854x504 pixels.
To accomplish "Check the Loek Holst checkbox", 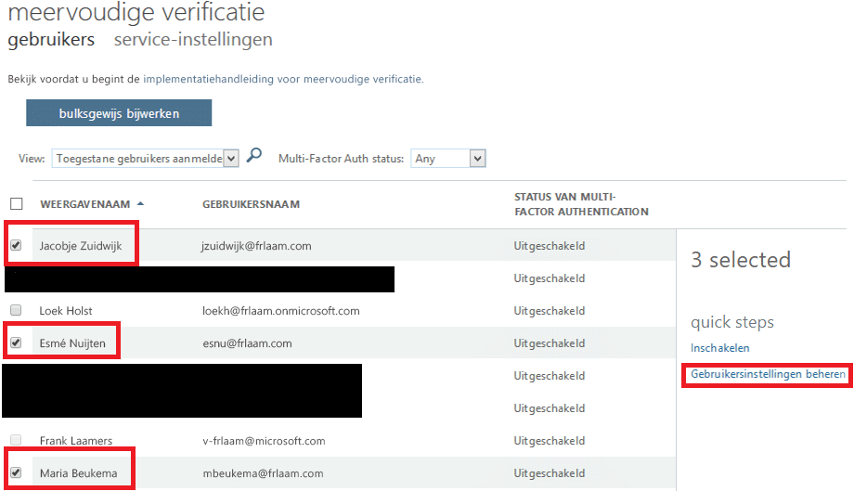I will (x=16, y=310).
